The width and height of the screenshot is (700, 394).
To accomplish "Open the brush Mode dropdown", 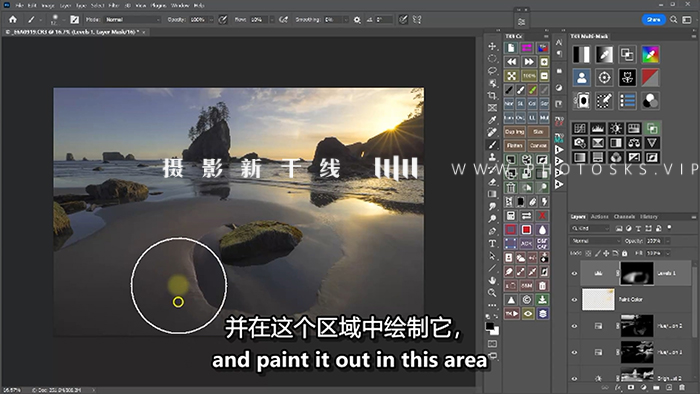I will pyautogui.click(x=132, y=20).
